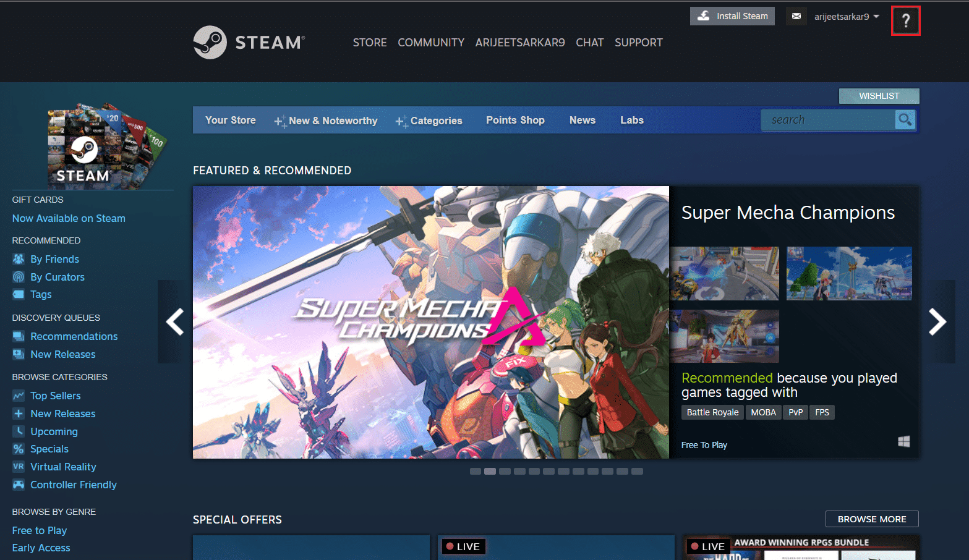969x560 pixels.
Task: Click the Top Sellers chart icon
Action: point(19,396)
